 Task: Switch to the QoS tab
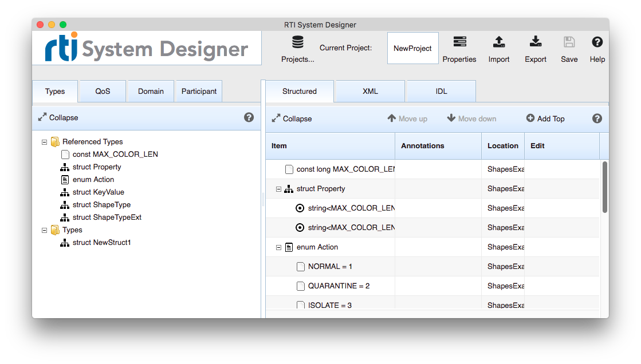[x=103, y=92]
